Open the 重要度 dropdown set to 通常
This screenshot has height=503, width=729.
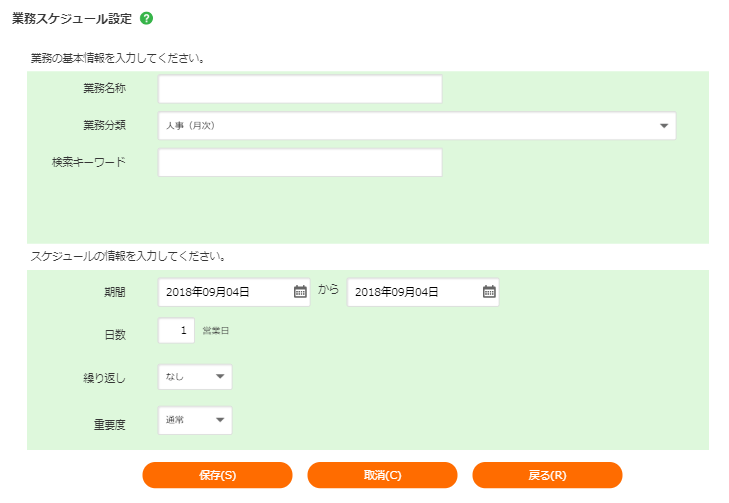pos(195,420)
